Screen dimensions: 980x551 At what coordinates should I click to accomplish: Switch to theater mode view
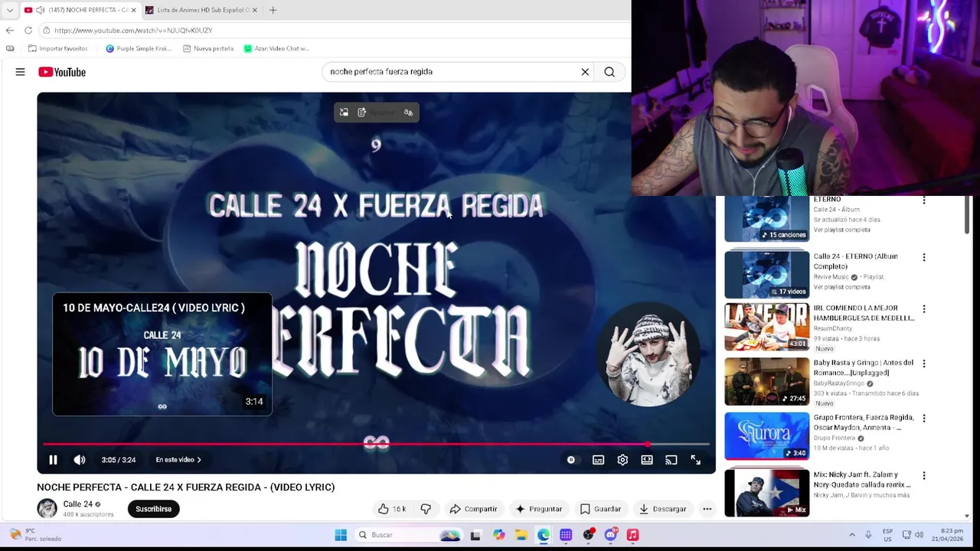(x=647, y=460)
